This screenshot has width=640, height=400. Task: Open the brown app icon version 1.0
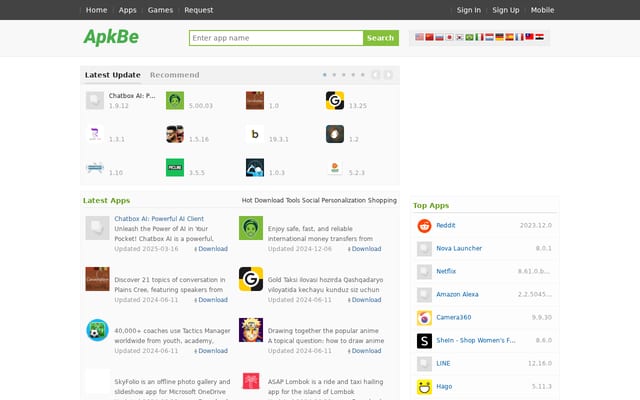[255, 100]
